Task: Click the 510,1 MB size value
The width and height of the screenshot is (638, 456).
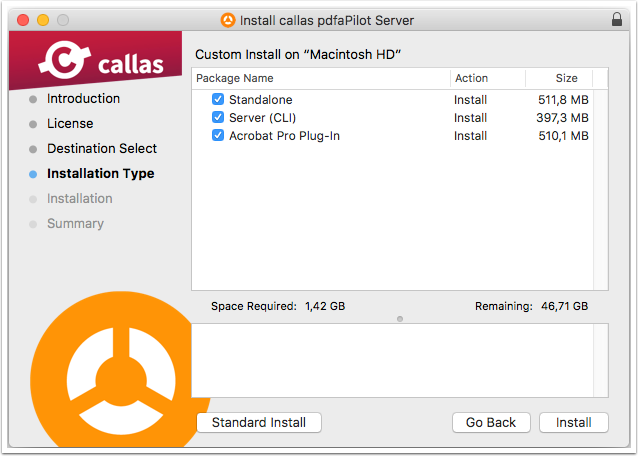Action: point(564,135)
